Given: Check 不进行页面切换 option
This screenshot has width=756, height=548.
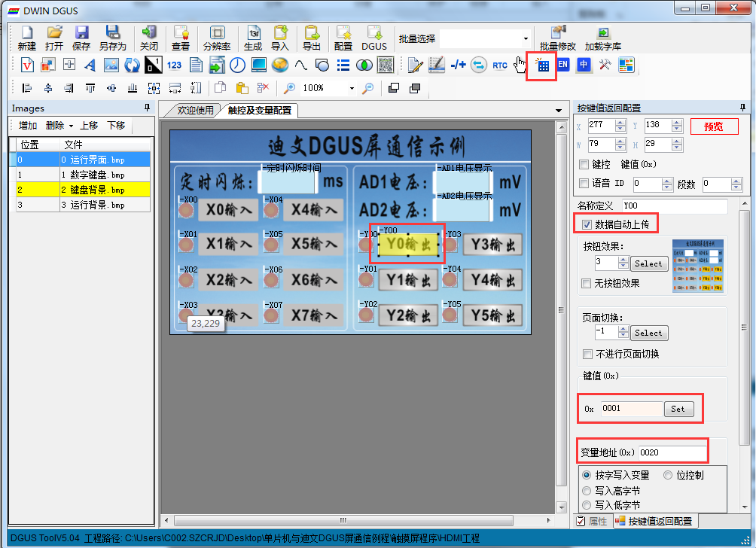Looking at the screenshot, I should 588,355.
